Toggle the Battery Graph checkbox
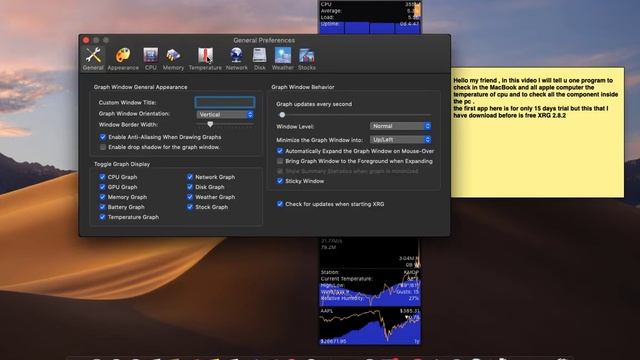This screenshot has width=640, height=360. 102,207
